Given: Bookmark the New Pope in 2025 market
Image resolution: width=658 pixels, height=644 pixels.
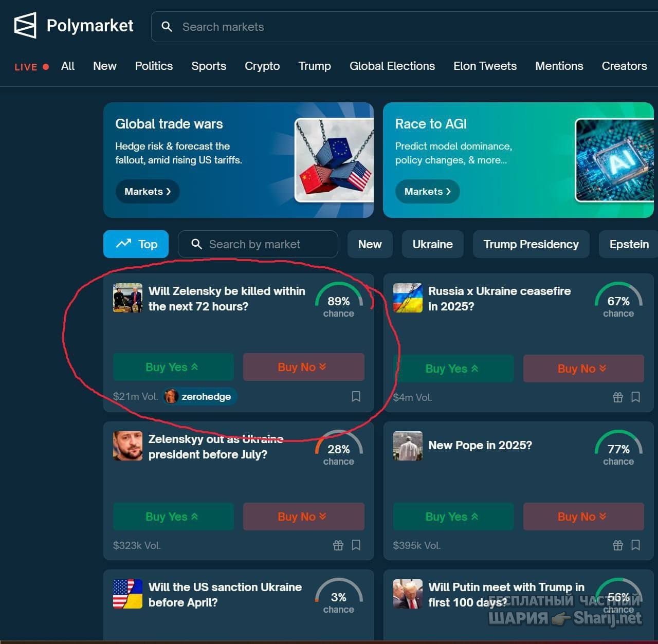Looking at the screenshot, I should pos(635,545).
